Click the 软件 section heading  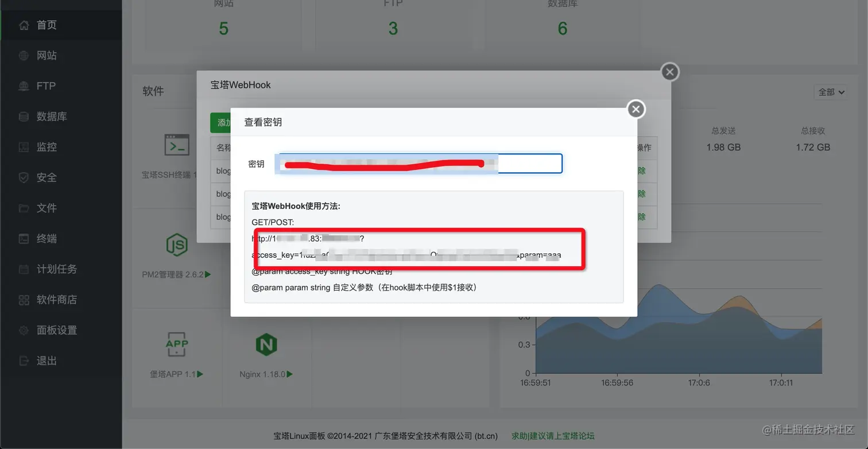[153, 91]
